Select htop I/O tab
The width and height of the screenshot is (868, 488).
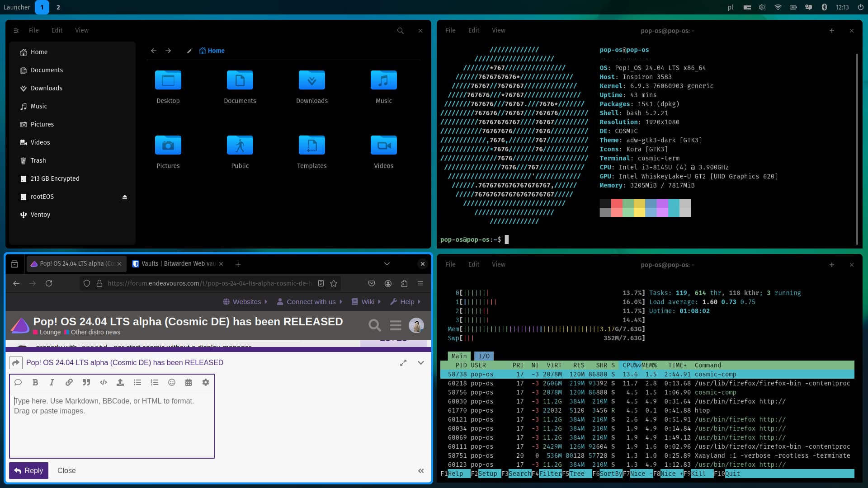pos(484,356)
